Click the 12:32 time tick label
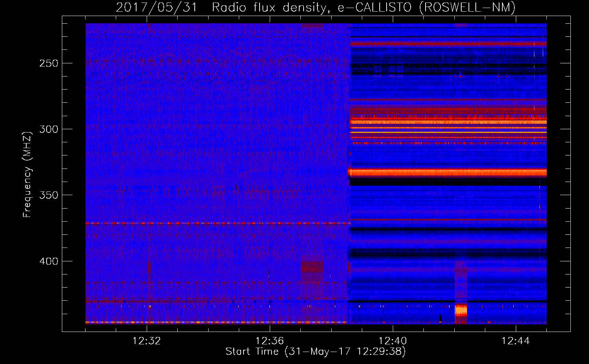589x364 pixels. click(147, 341)
